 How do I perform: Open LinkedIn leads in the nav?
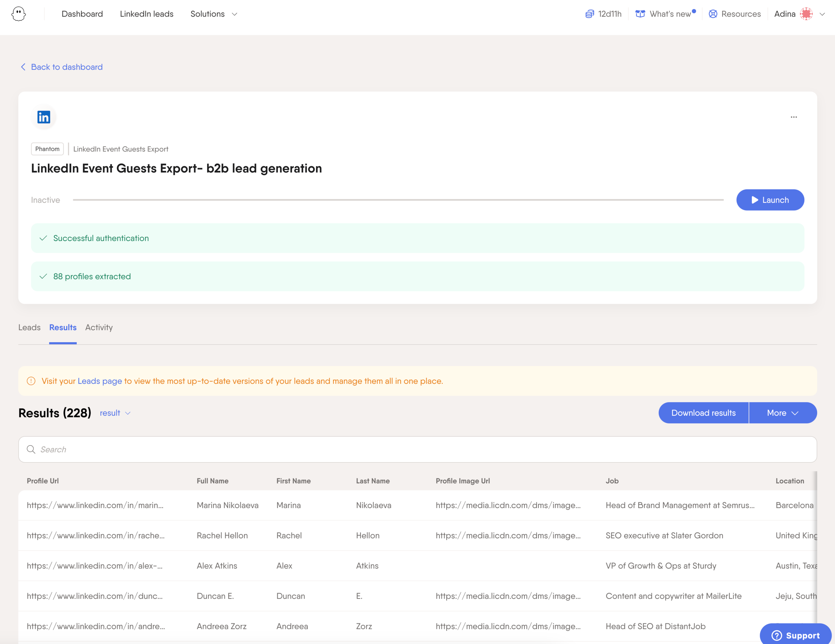point(146,14)
